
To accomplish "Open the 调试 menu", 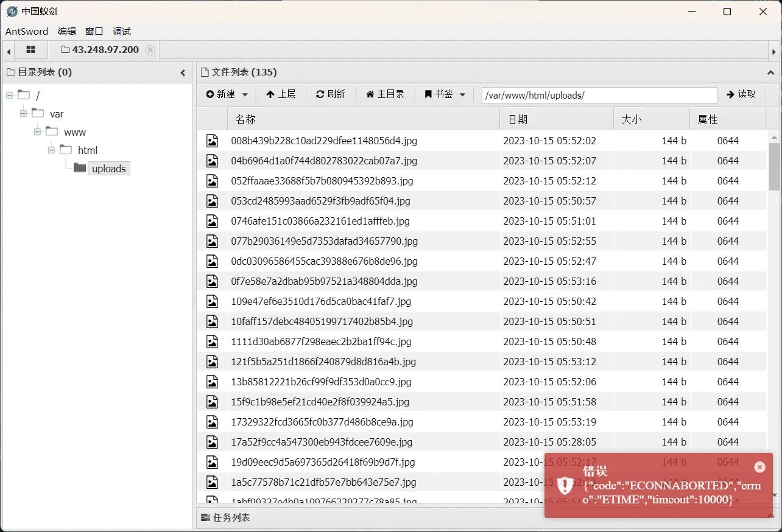I will (122, 32).
